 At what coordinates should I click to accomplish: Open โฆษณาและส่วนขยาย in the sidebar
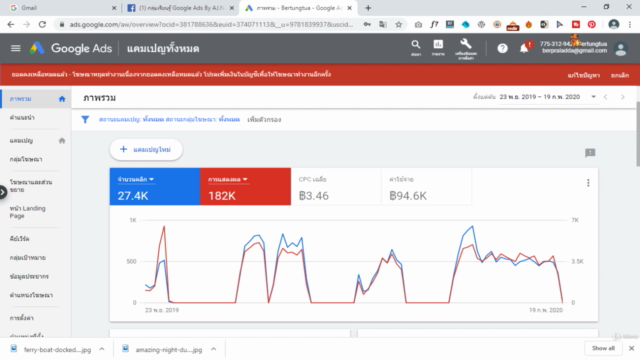[x=31, y=186]
